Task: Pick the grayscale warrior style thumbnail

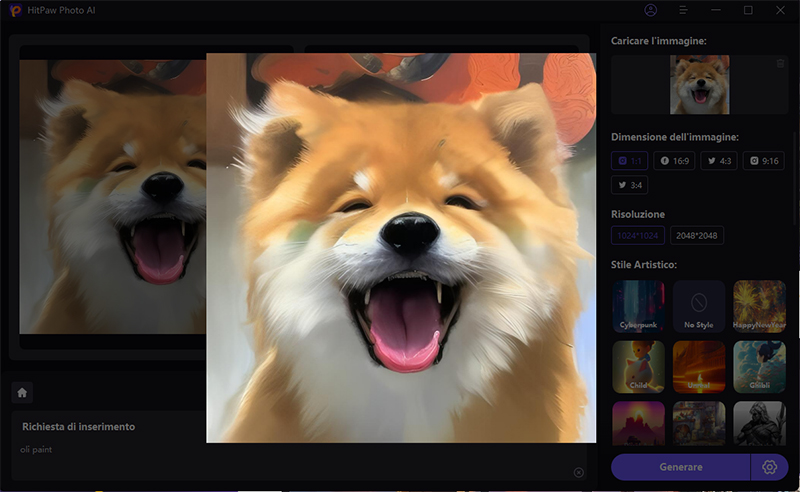Action: [x=759, y=423]
